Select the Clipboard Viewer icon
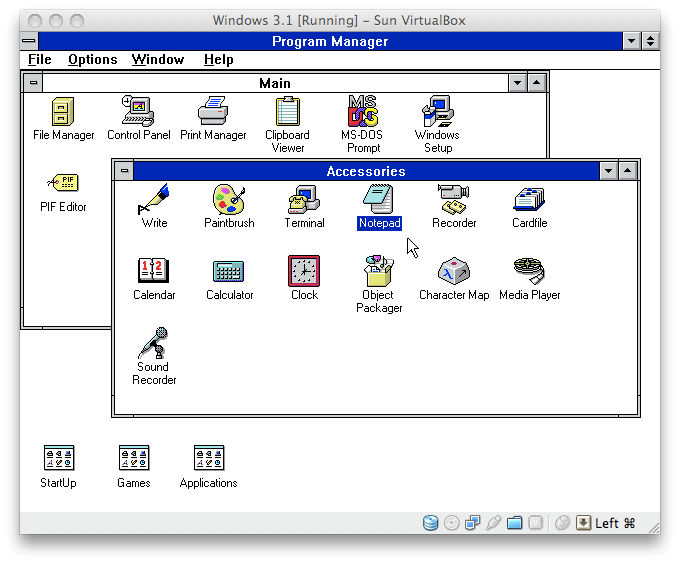This screenshot has width=680, height=564. tap(288, 111)
